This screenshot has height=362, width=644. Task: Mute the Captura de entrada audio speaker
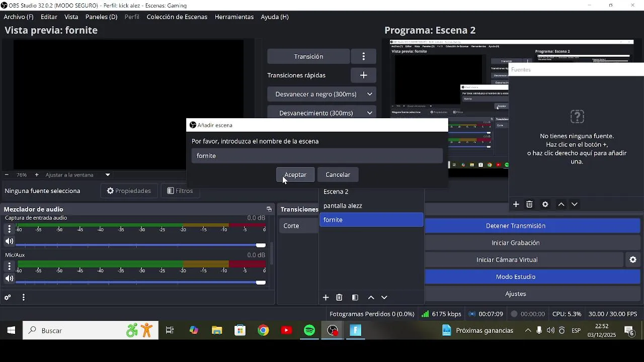(x=9, y=241)
